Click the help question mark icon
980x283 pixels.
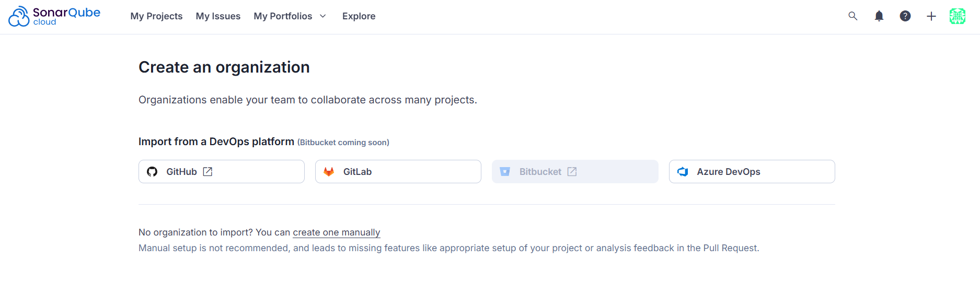point(905,16)
